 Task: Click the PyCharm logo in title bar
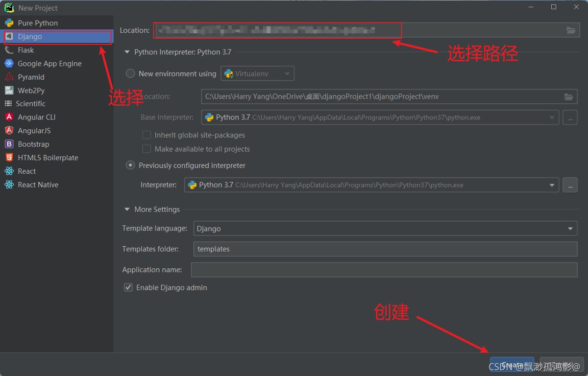pos(9,8)
